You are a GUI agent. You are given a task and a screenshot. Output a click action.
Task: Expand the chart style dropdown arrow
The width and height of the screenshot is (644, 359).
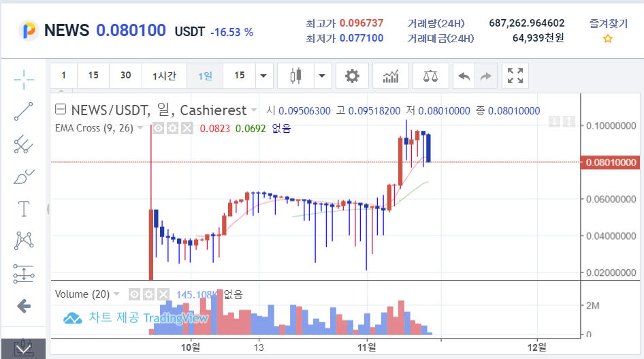pyautogui.click(x=322, y=76)
